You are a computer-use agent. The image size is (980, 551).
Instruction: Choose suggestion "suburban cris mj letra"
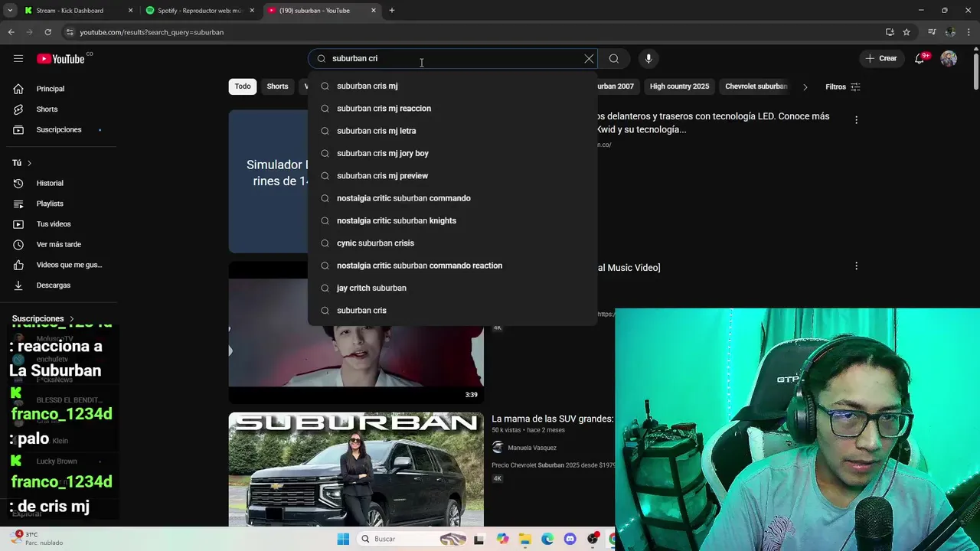[x=452, y=131]
